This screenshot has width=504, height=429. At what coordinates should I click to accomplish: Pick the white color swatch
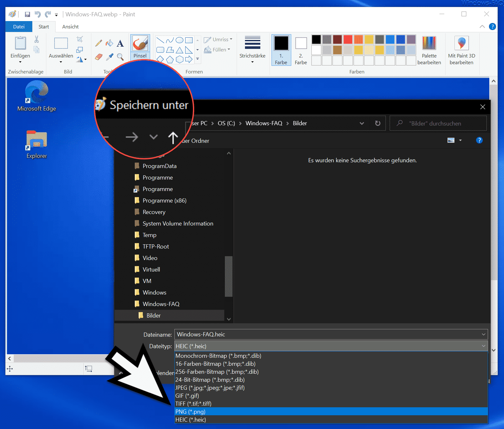coord(316,50)
